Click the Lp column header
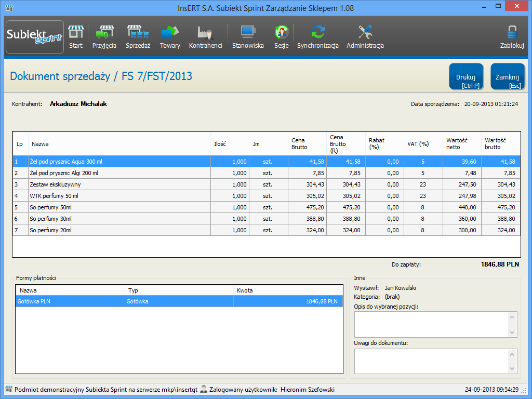The height and width of the screenshot is (399, 532). click(20, 144)
